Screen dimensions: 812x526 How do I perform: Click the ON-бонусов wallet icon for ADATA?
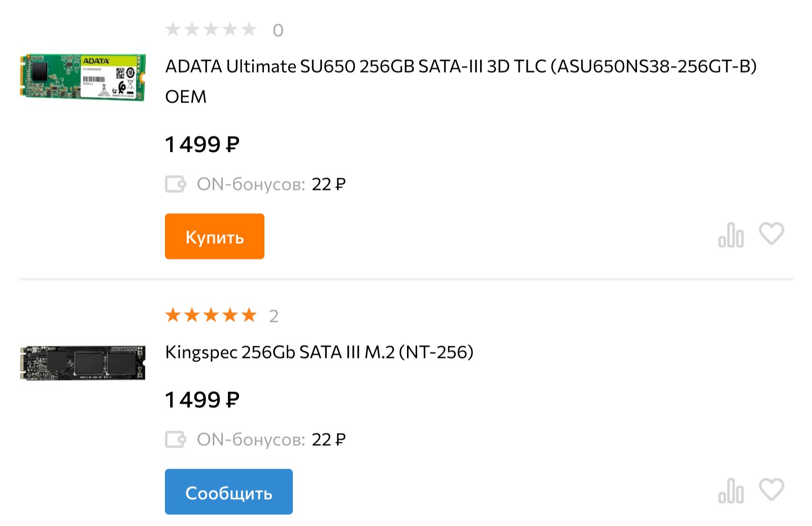coord(176,184)
